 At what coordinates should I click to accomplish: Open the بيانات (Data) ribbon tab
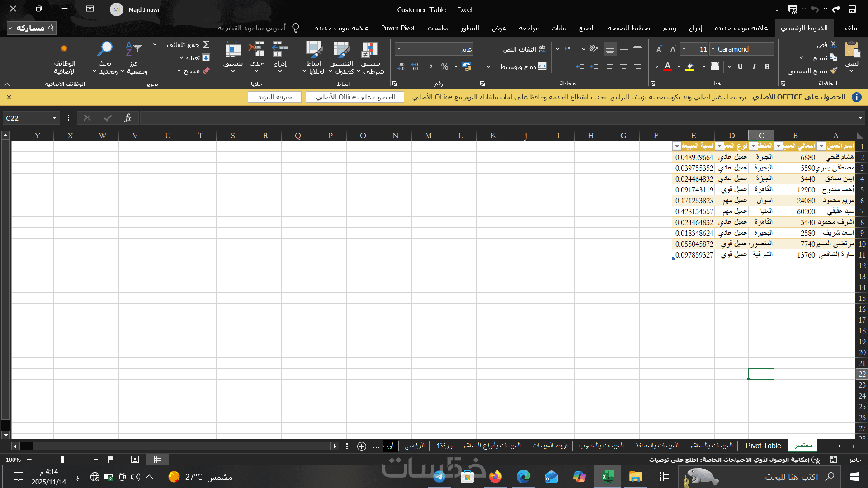click(x=559, y=28)
